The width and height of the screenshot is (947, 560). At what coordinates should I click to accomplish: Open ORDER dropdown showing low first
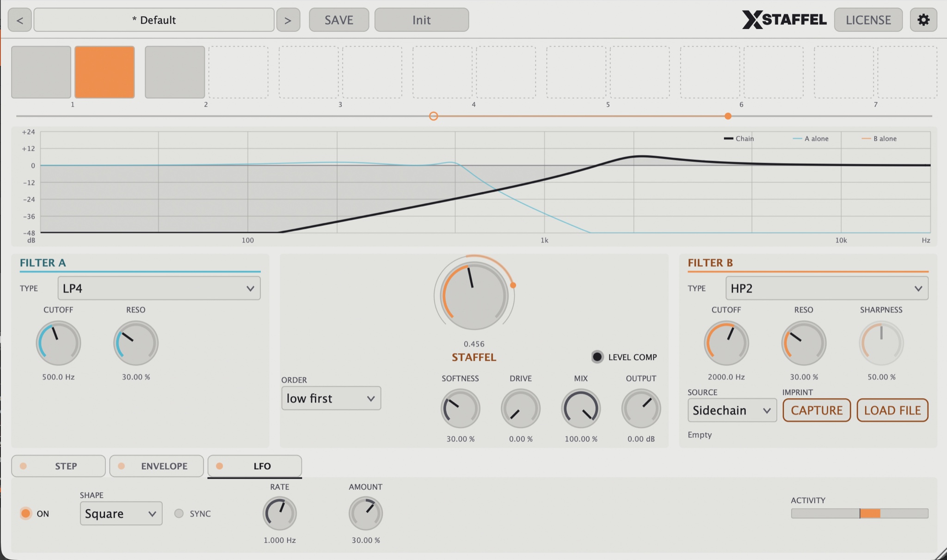331,398
